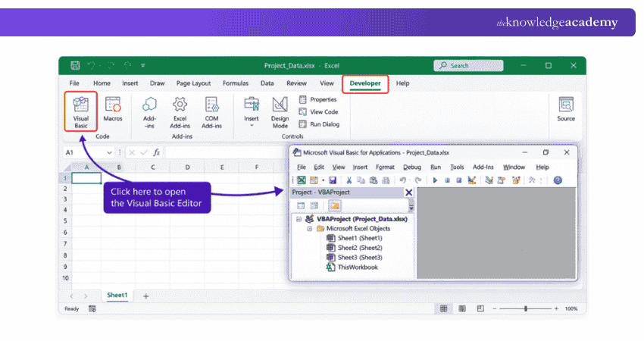Click the Insert Function fx button
Viewport: 644px width, 341px height.
tap(157, 152)
